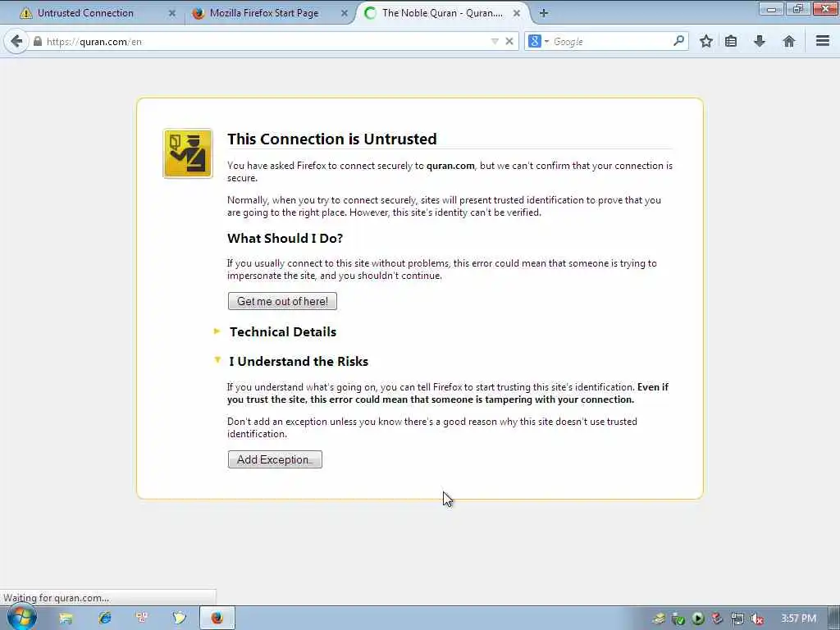Click the Add Exception button
The height and width of the screenshot is (630, 840).
(275, 459)
